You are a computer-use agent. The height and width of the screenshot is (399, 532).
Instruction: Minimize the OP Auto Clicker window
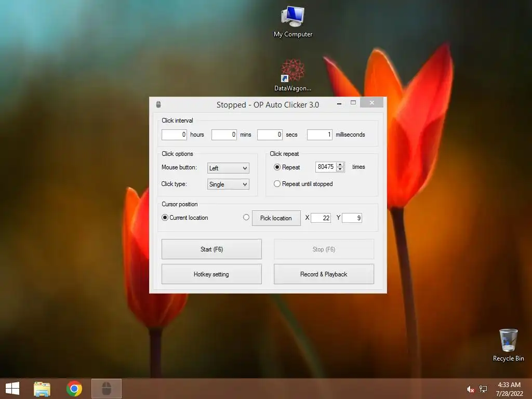tap(339, 103)
